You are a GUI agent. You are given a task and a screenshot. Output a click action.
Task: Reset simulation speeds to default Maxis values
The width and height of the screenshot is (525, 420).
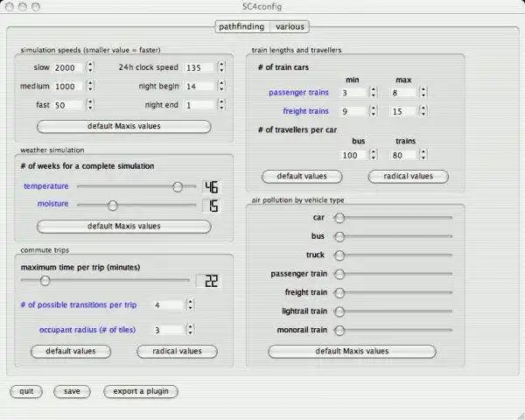[x=124, y=126]
